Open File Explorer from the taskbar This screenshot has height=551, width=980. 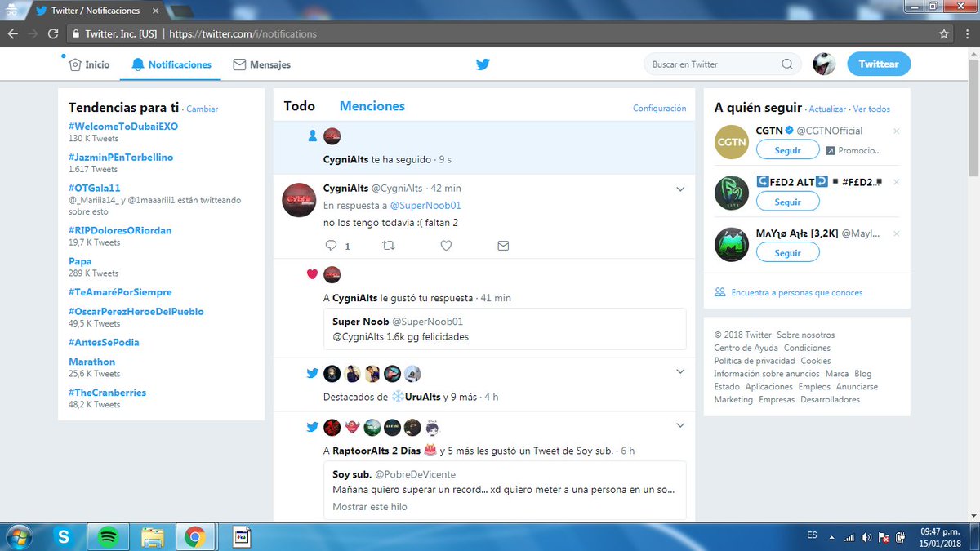[x=152, y=536]
